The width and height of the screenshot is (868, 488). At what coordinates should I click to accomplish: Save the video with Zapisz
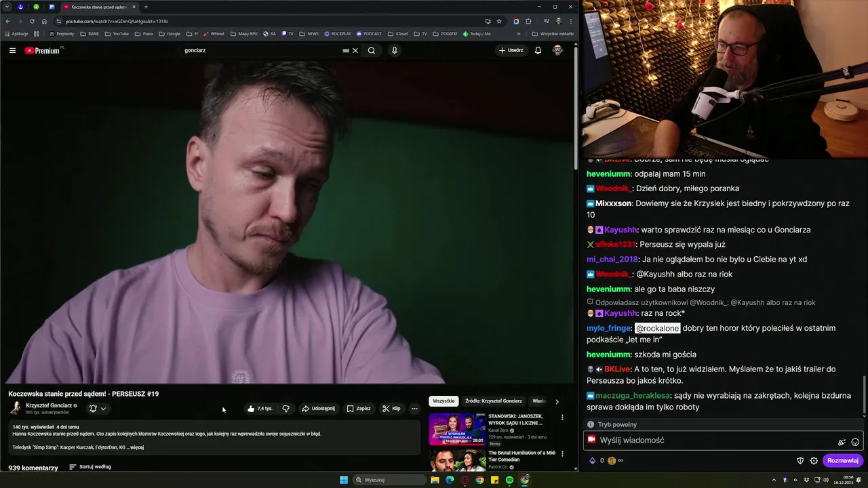359,409
